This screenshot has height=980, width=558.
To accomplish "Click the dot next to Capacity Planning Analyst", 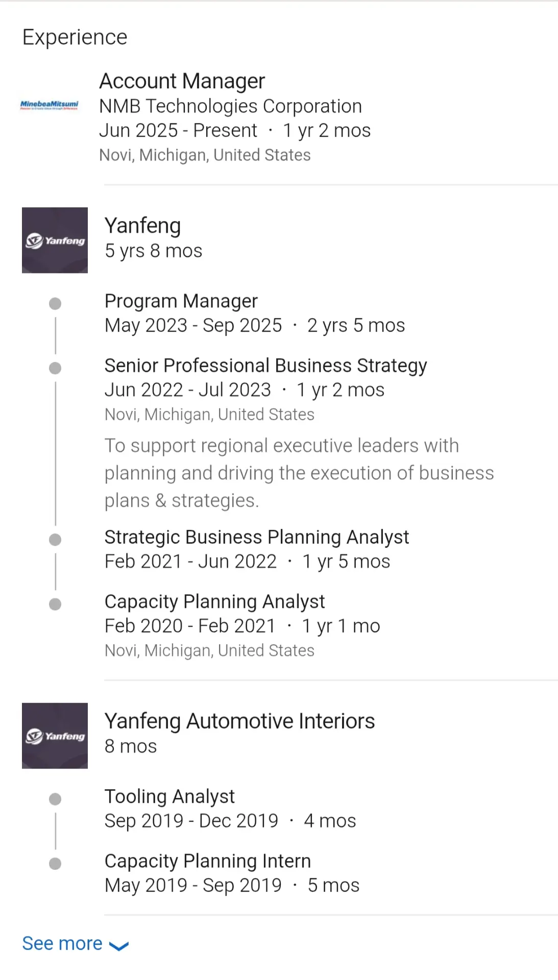I will point(55,604).
